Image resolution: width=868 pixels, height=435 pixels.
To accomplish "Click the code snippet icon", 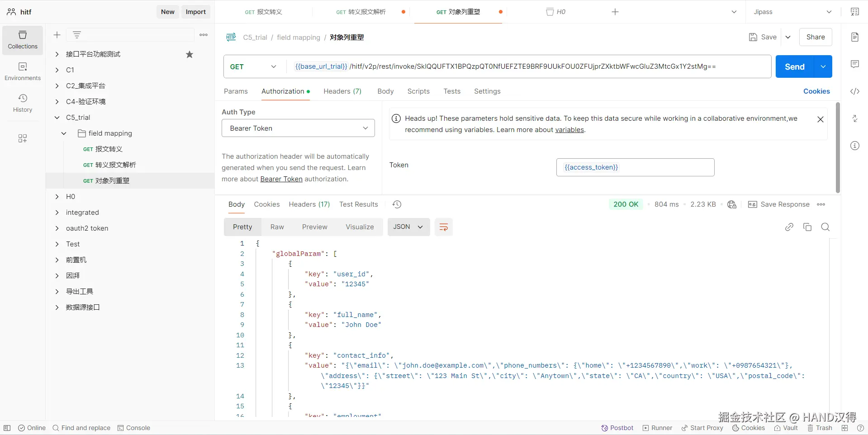I will pos(854,91).
